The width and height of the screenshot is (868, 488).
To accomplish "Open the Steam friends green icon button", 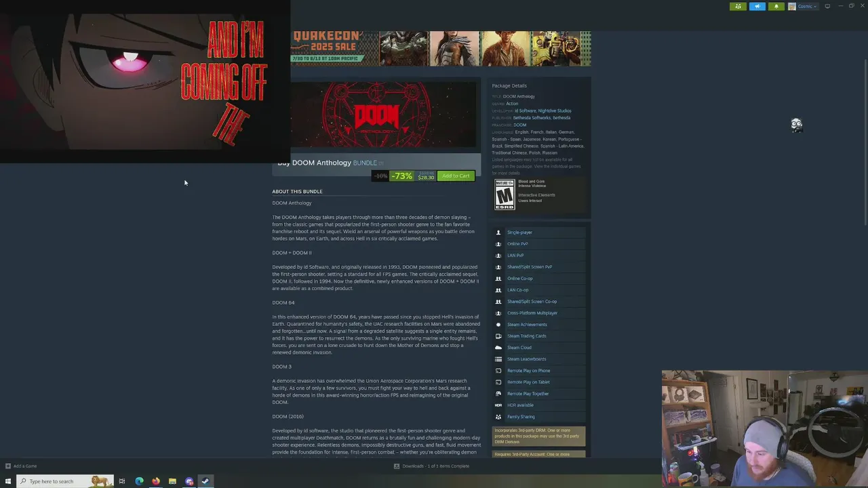I will pos(738,6).
